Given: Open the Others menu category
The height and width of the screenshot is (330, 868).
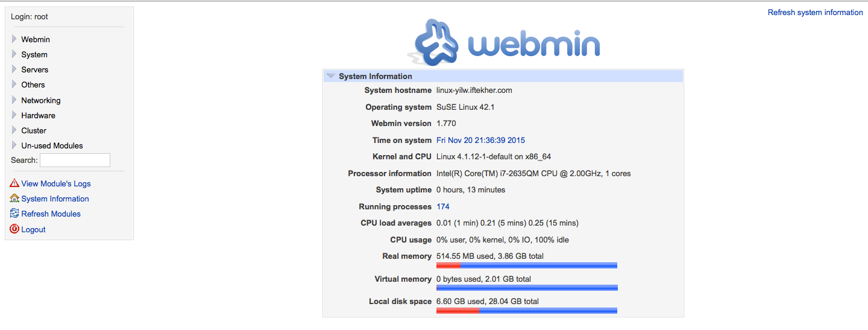Looking at the screenshot, I should 33,84.
